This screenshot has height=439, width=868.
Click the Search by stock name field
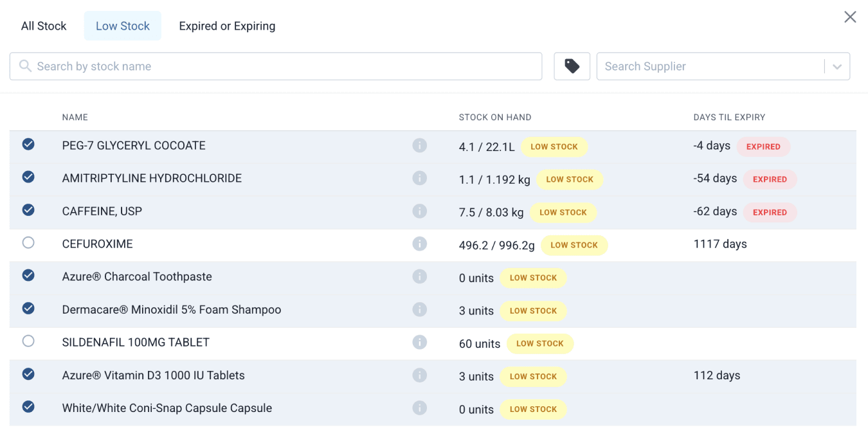[x=276, y=66]
